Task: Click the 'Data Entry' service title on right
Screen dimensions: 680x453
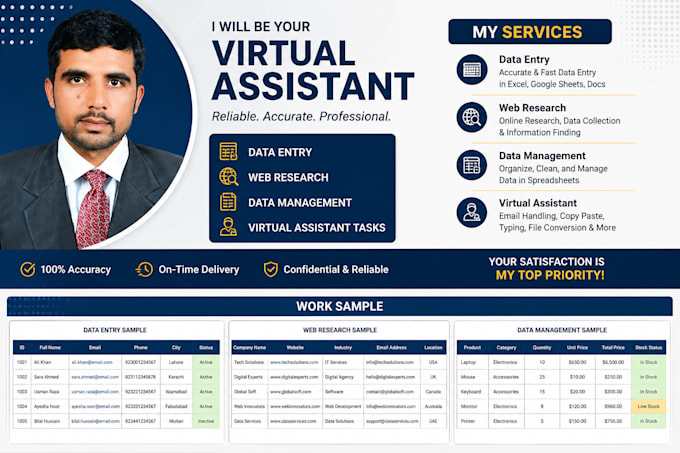Action: pos(524,59)
